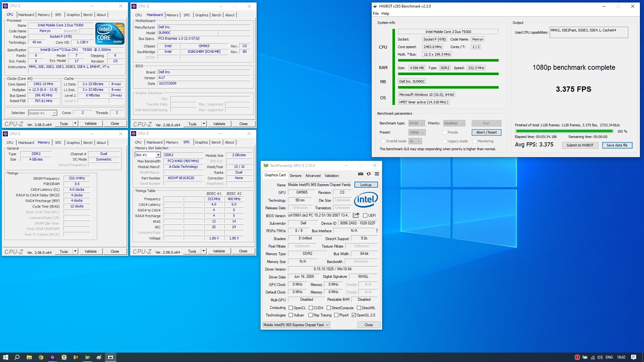This screenshot has width=644, height=362.
Task: Toggle the OpenGL 2.0 checkbox in GPU-Z
Action: 354,315
